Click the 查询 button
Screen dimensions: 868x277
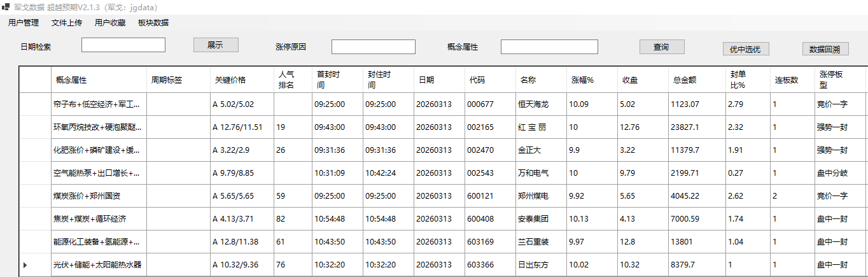pyautogui.click(x=662, y=47)
